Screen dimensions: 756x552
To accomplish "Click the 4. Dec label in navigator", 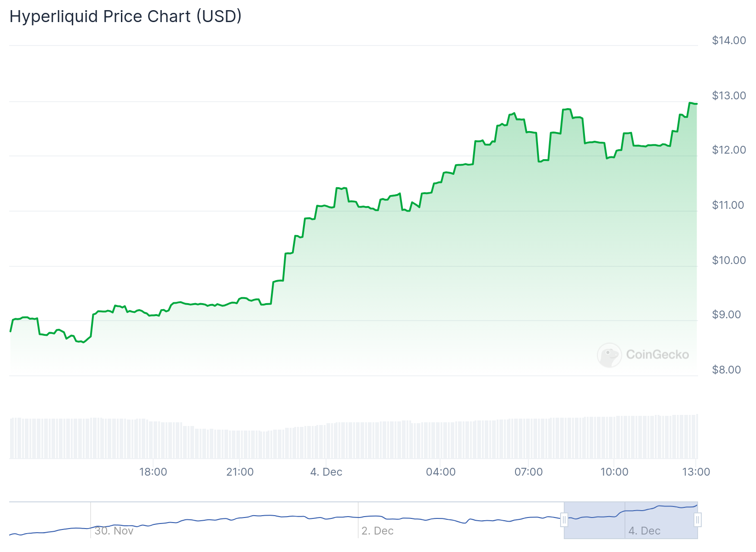I will (x=644, y=531).
